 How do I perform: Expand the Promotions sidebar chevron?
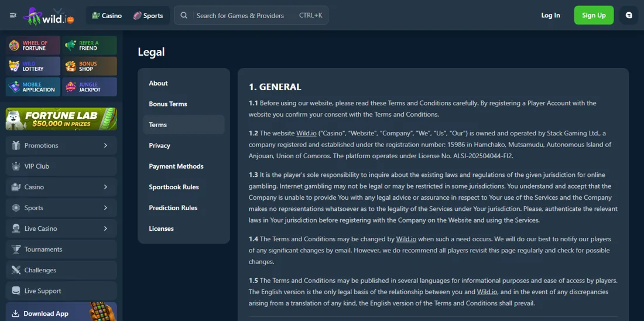point(105,145)
